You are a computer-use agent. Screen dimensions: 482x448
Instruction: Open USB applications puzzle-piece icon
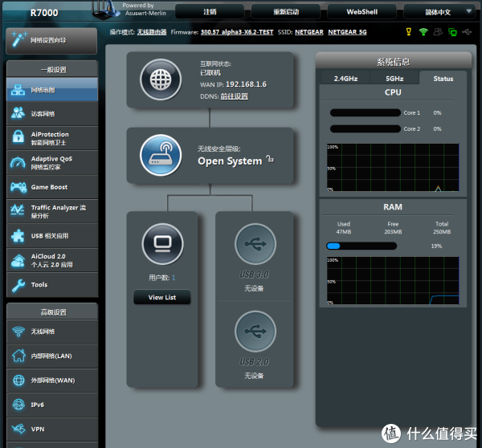pos(18,236)
